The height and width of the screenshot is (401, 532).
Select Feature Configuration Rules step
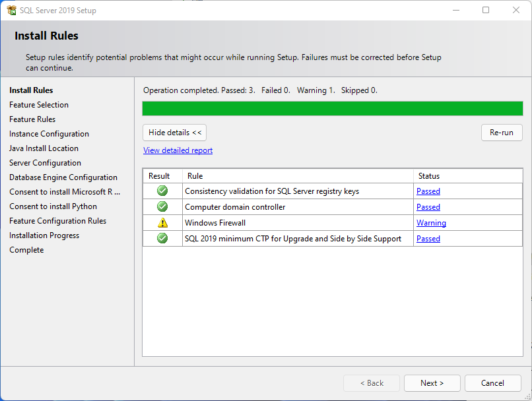57,221
